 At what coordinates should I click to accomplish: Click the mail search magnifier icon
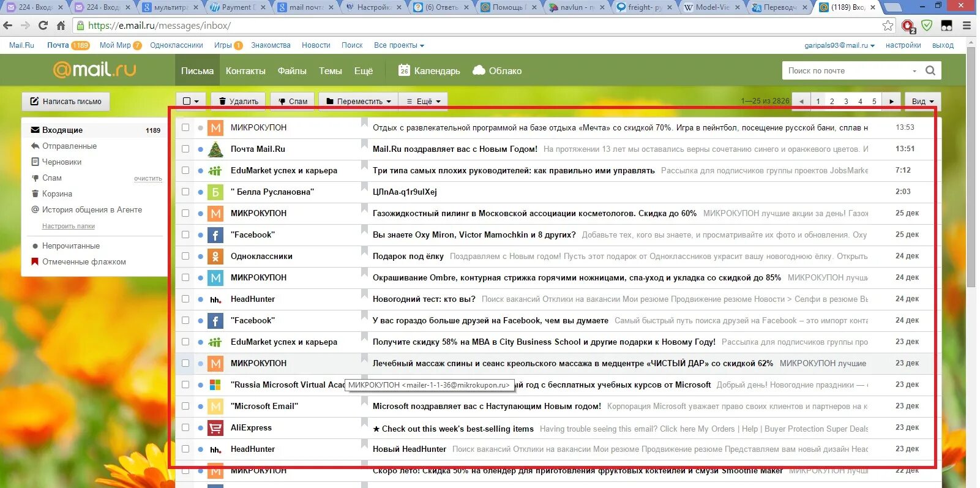(930, 70)
